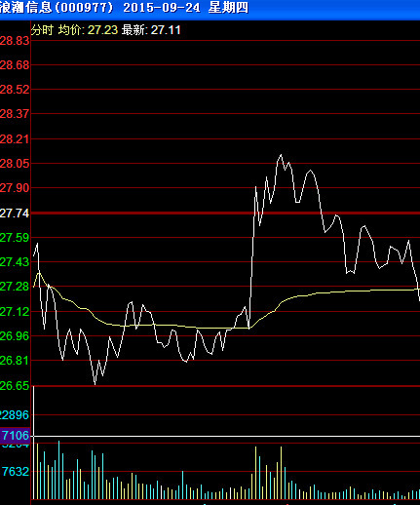Click the white 27.74 previous close label
This screenshot has height=505, width=420.
(15, 214)
